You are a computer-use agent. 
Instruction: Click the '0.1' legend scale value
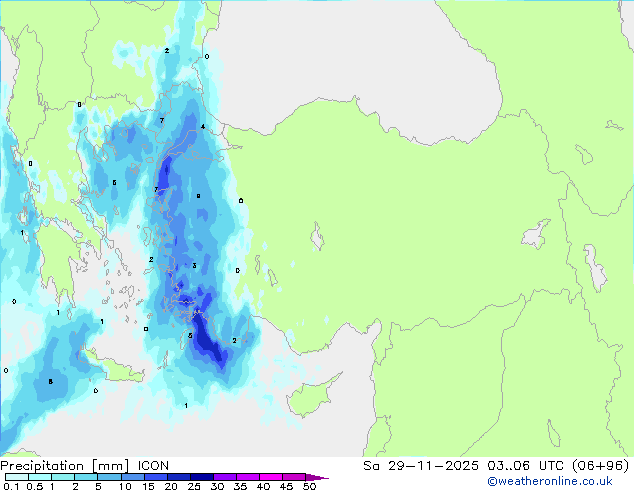pos(11,486)
